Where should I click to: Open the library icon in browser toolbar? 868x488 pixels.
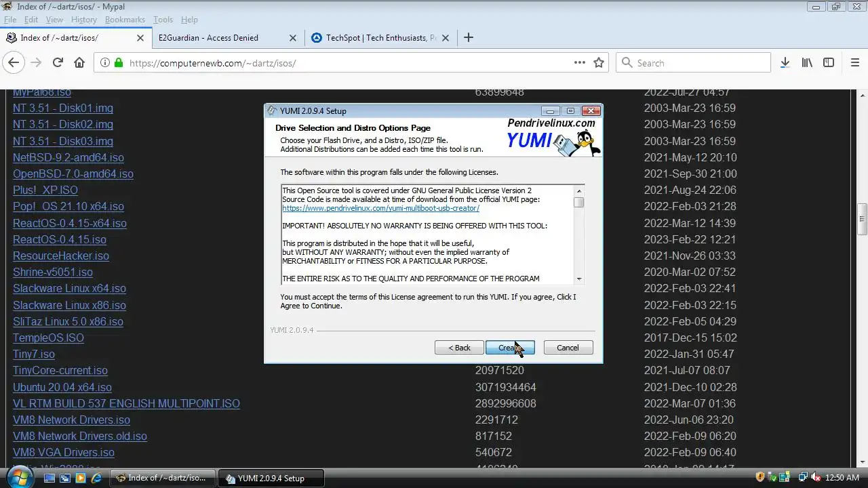point(807,62)
